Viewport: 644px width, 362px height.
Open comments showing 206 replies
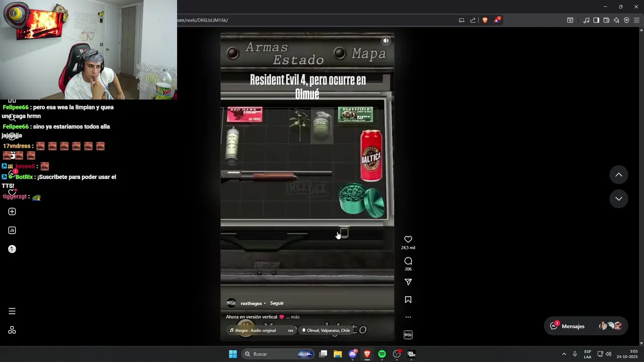[x=408, y=261]
